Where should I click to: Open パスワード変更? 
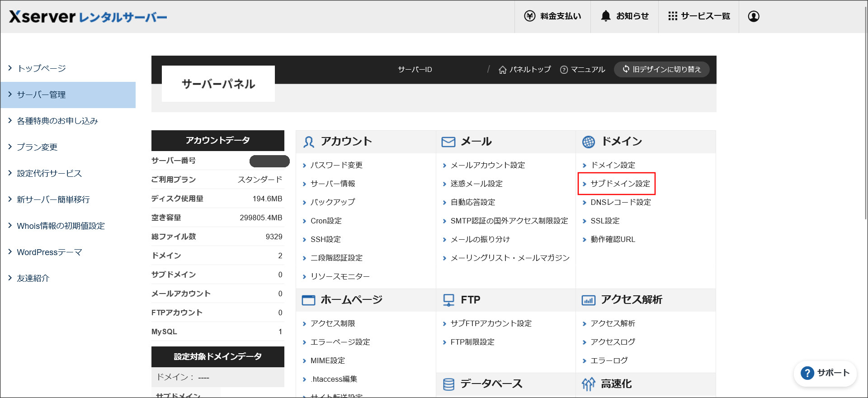(336, 165)
